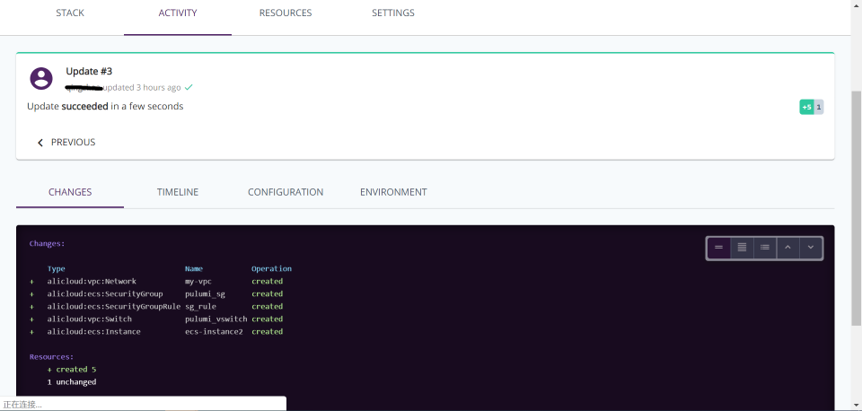Click the page vertical scrollbar

(x=855, y=200)
